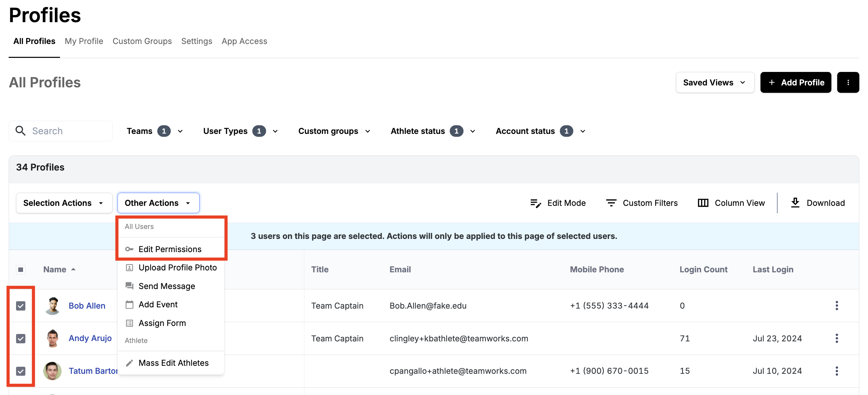This screenshot has width=868, height=395.
Task: Select the Send Message chat icon
Action: tap(129, 286)
